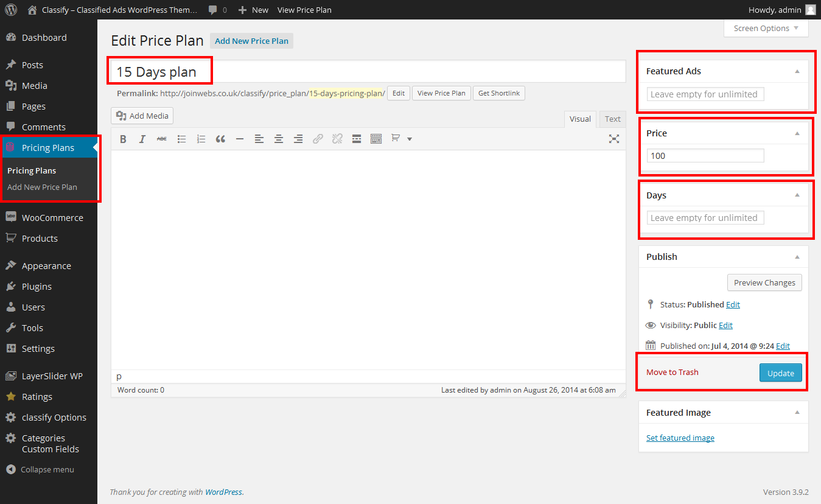
Task: Open the Pages menu
Action: 49,107
